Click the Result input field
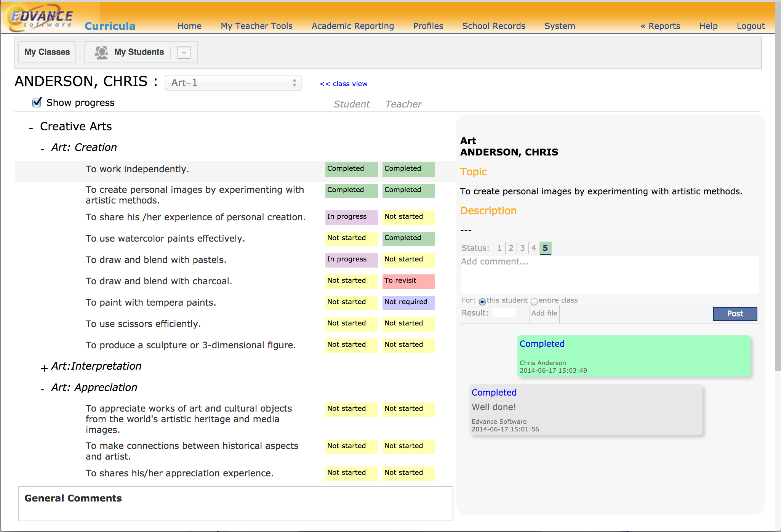 point(504,313)
